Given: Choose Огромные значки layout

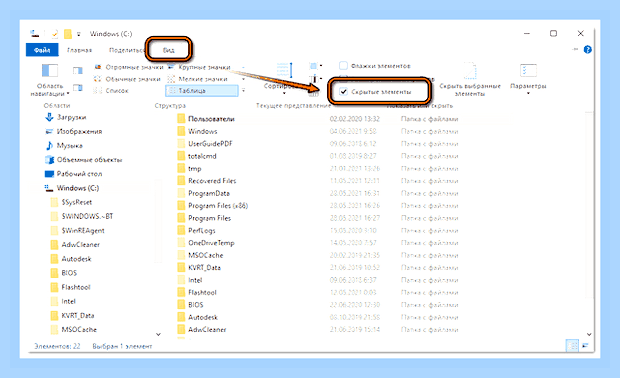Looking at the screenshot, I should click(129, 67).
